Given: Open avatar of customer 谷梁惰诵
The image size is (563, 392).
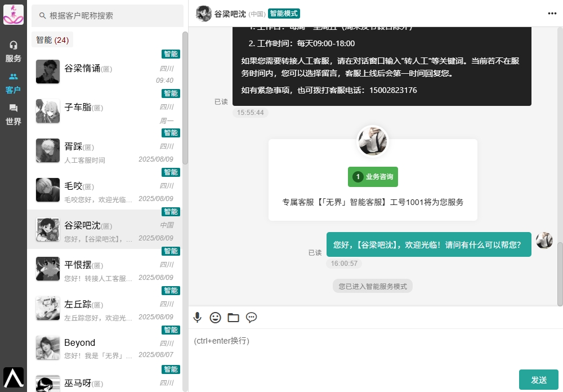Looking at the screenshot, I should coord(48,72).
